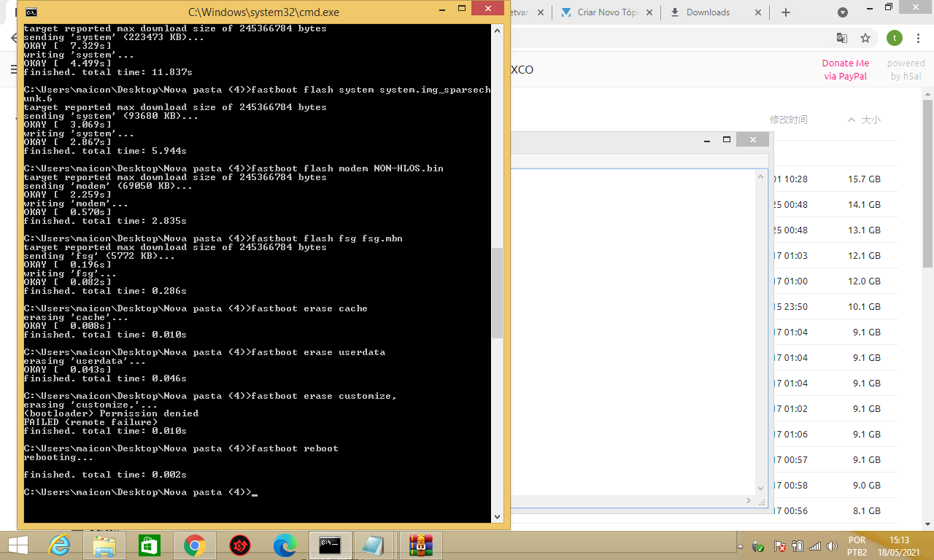Sort files by the 大小 size column
This screenshot has width=934, height=560.
[871, 120]
